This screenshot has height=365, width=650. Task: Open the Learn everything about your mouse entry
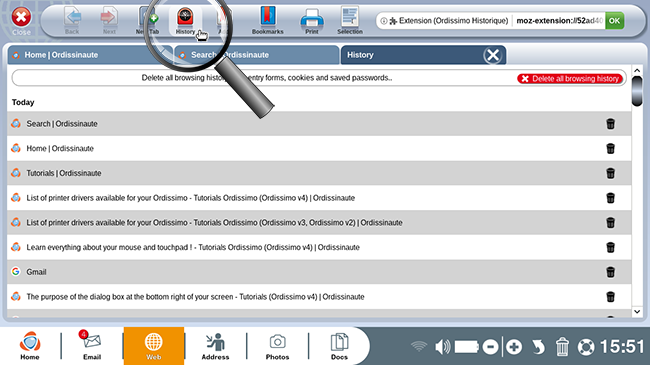193,248
